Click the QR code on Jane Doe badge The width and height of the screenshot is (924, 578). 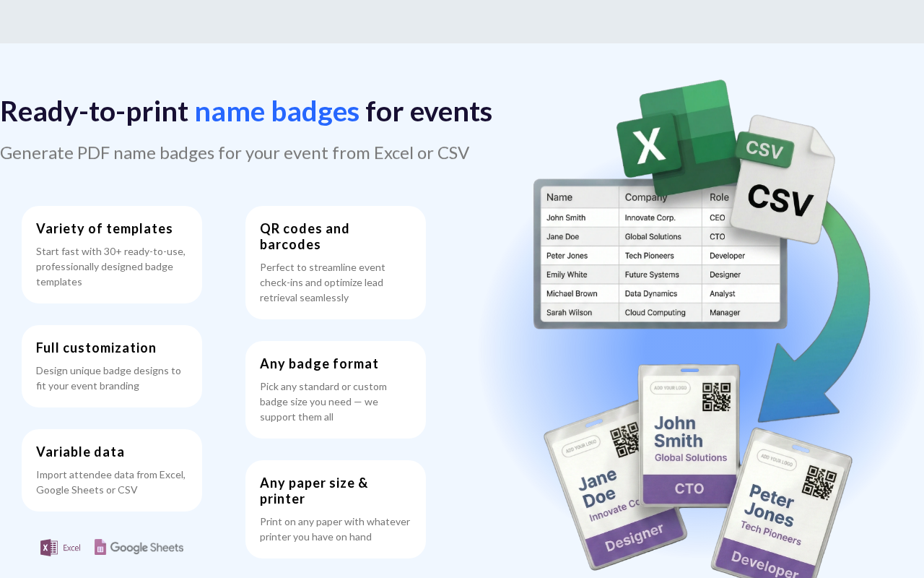625,439
